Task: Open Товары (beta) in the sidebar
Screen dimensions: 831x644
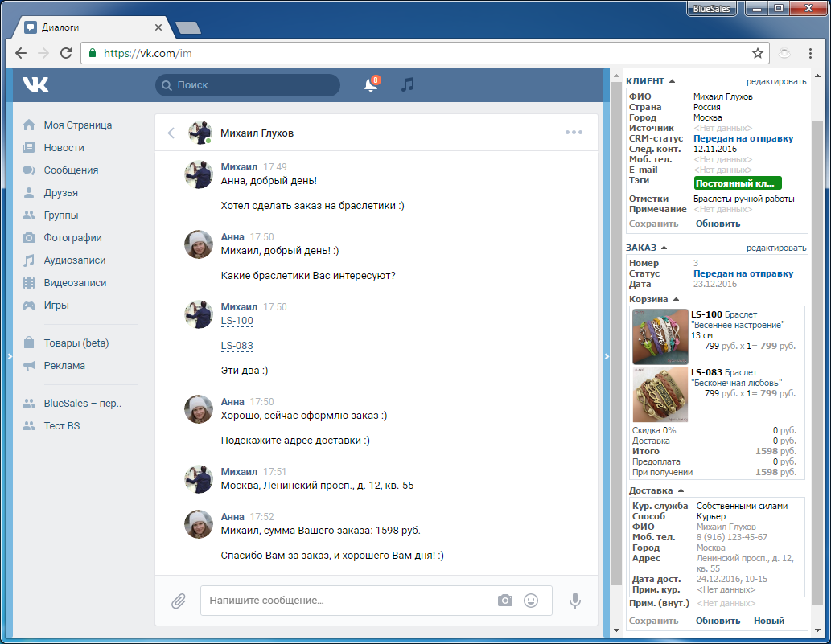Action: coord(76,343)
